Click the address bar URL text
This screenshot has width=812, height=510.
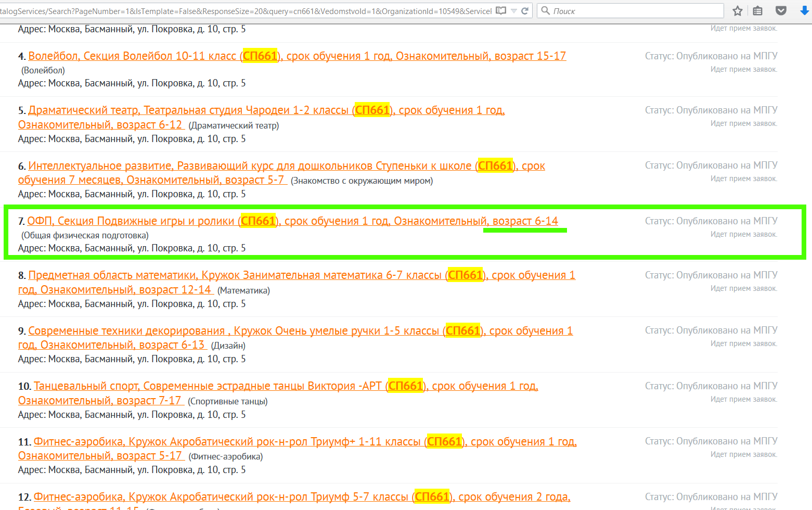(244, 11)
